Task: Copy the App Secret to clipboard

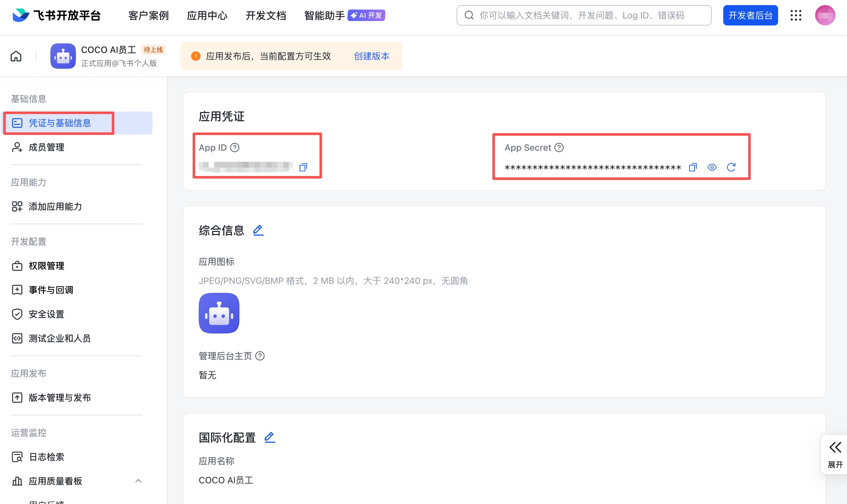Action: tap(693, 167)
